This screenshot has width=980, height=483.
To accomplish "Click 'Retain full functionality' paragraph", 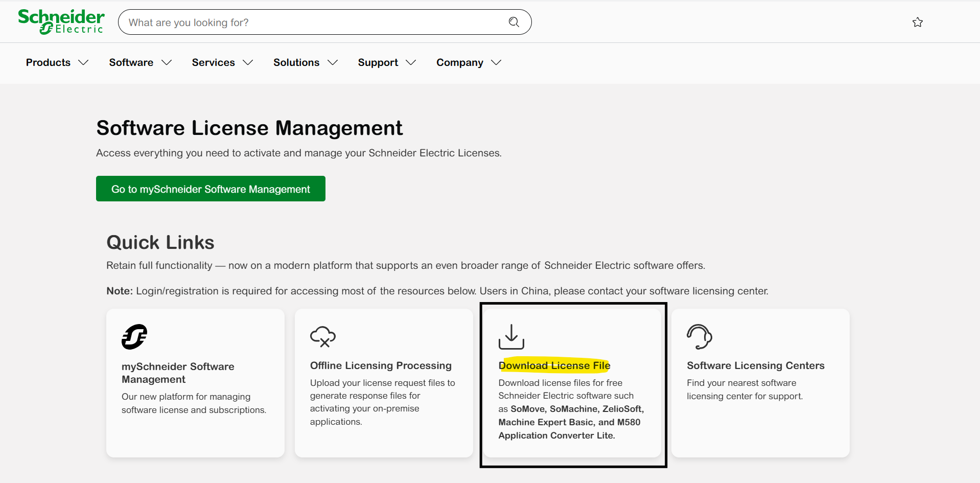I will [406, 265].
